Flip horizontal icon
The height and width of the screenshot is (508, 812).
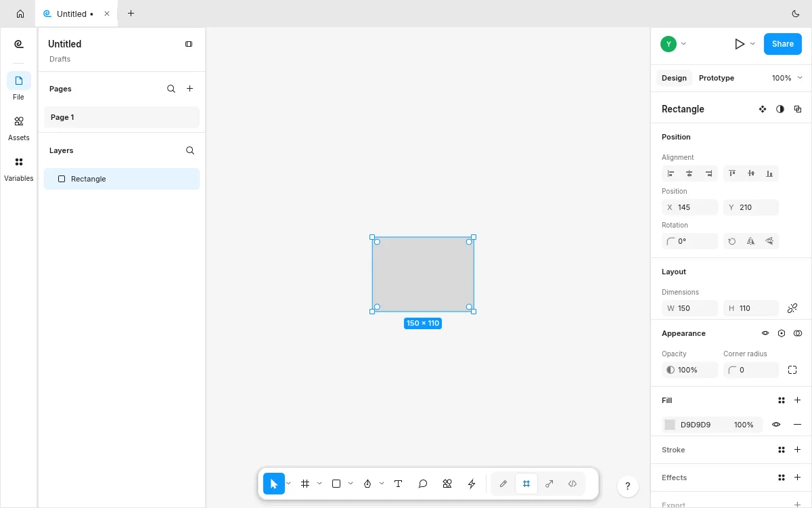click(x=751, y=241)
